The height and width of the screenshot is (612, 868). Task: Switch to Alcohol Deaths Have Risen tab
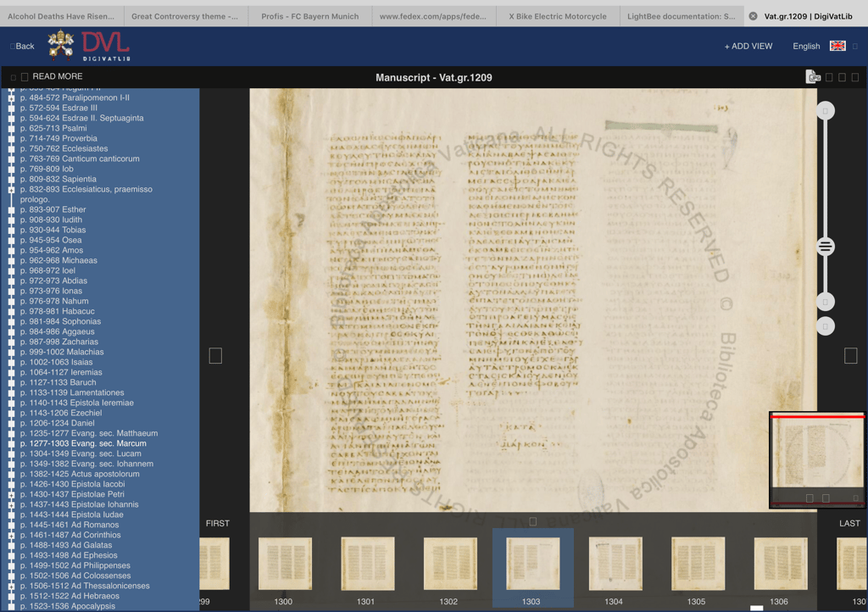(61, 16)
